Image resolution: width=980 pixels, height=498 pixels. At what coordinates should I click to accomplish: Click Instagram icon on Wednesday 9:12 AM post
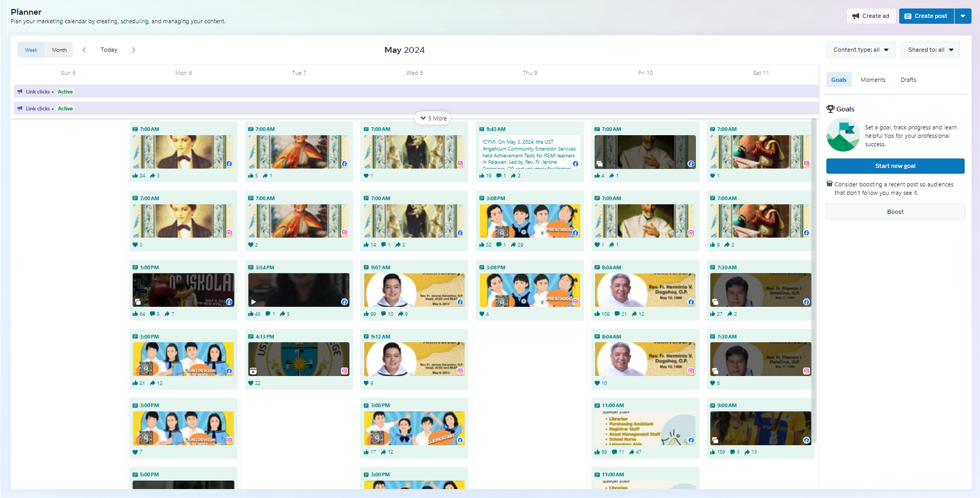point(460,371)
